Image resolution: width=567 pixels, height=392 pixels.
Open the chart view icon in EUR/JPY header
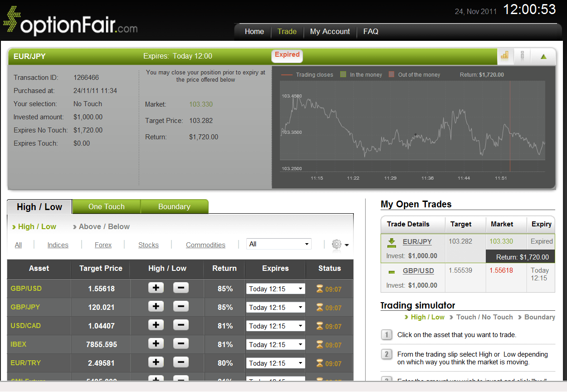coord(504,56)
